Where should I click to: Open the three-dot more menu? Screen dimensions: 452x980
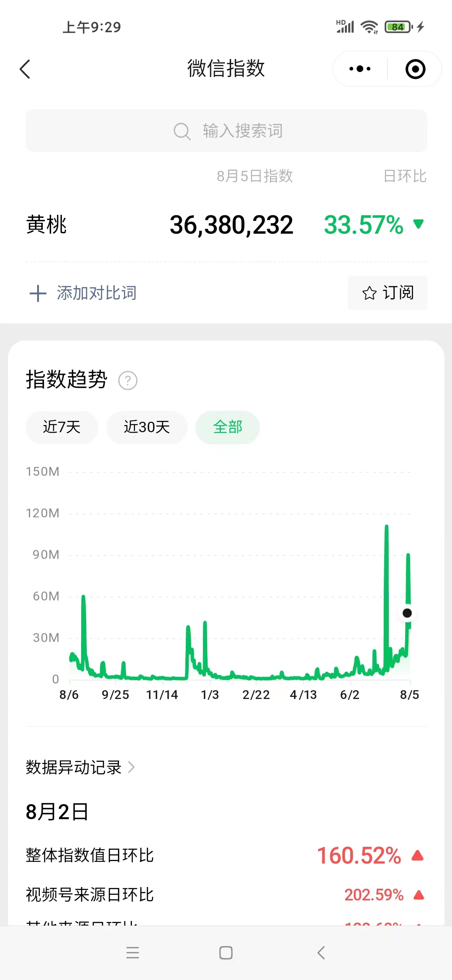point(360,69)
